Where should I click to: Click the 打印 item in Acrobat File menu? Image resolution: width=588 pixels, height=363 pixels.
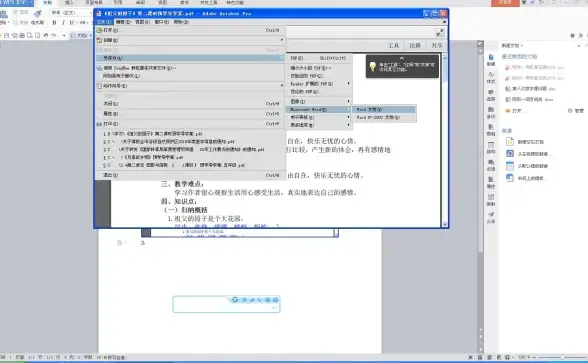pyautogui.click(x=189, y=123)
